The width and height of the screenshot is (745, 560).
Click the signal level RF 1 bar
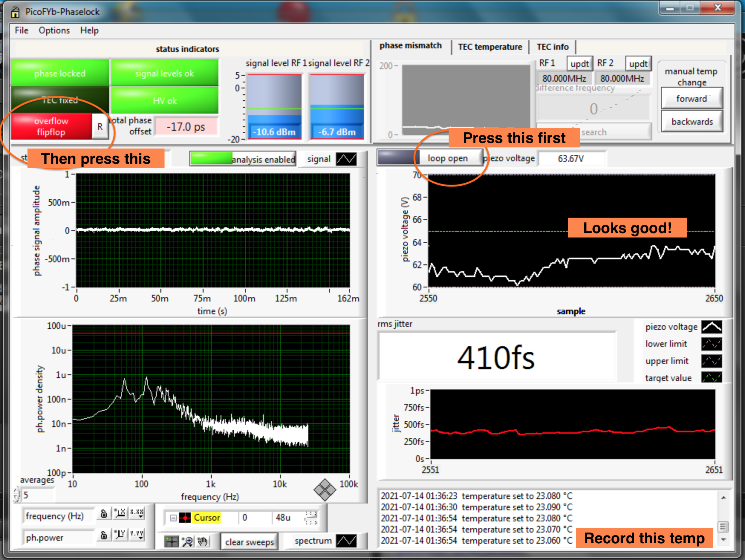[274, 107]
